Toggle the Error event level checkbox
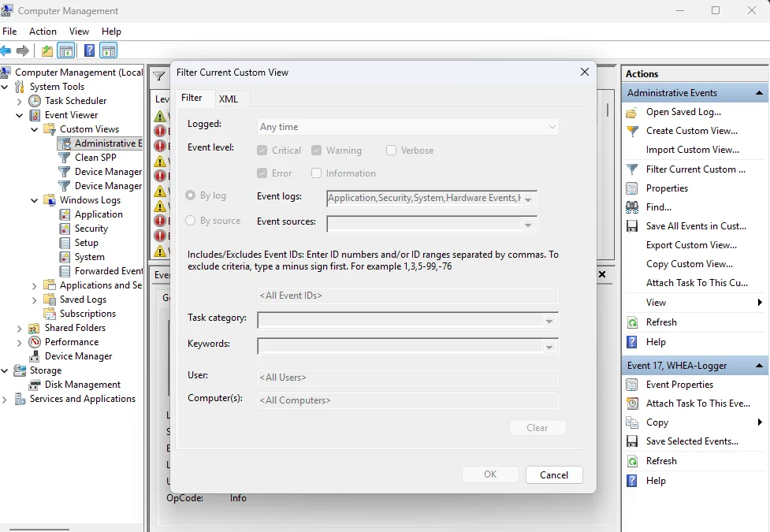770x532 pixels. [262, 173]
